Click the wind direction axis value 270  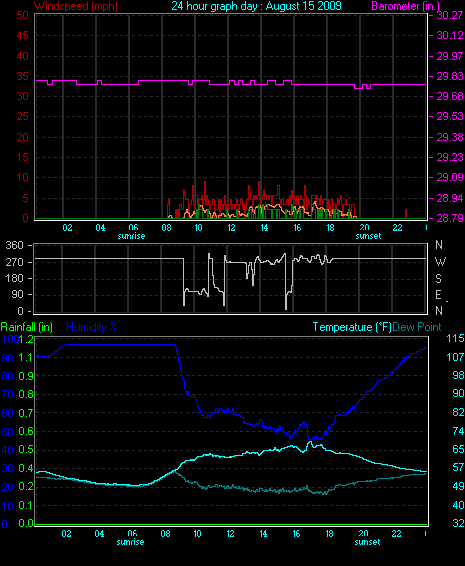[14, 262]
